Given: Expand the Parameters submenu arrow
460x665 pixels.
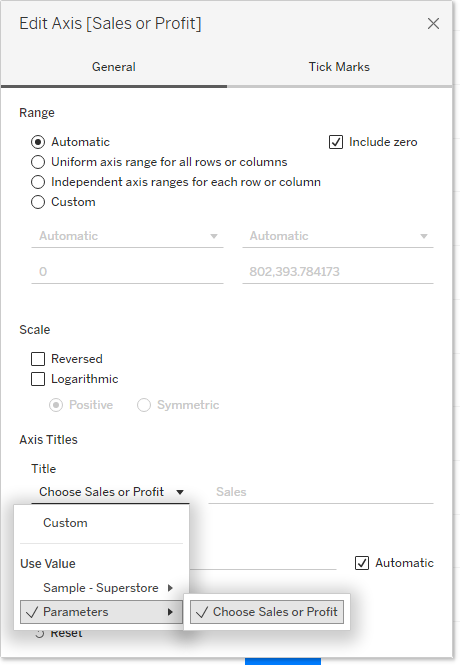Looking at the screenshot, I should click(x=170, y=612).
